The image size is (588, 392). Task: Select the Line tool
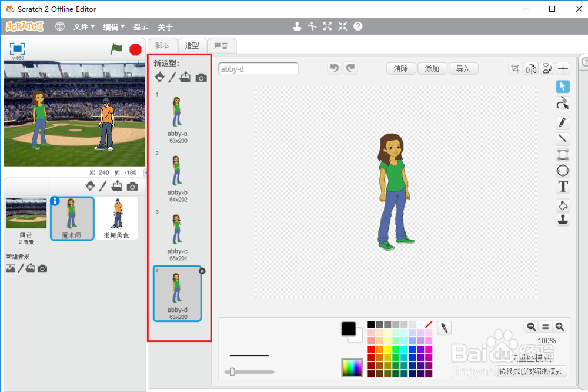(563, 139)
